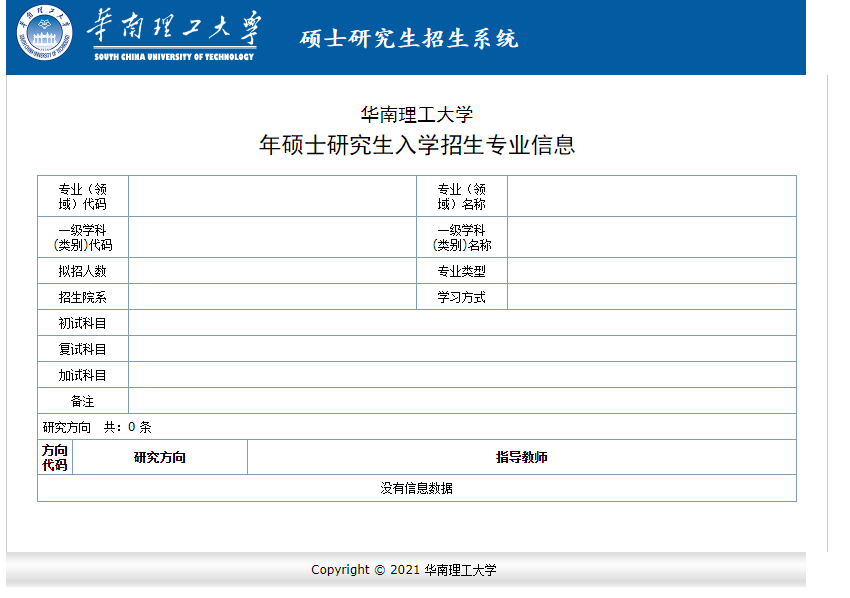Click the 学习方式 label
The image size is (850, 598).
pos(461,297)
